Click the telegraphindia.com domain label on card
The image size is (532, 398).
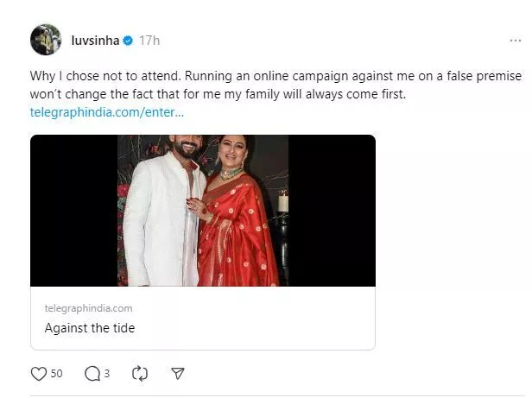(88, 308)
